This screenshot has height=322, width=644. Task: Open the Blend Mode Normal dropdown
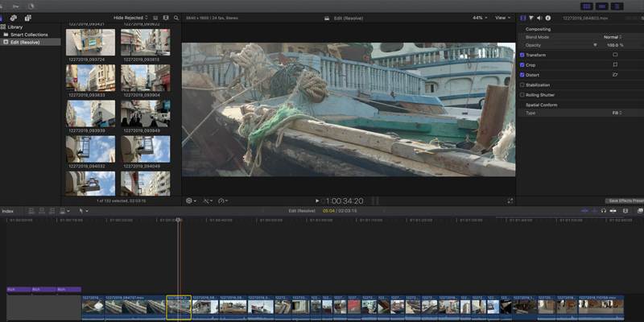pyautogui.click(x=613, y=37)
